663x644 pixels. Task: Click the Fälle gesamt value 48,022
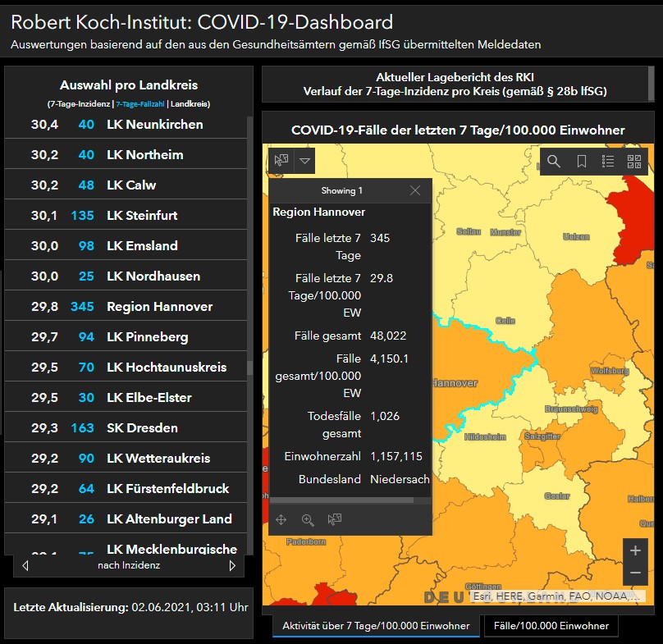(x=388, y=336)
